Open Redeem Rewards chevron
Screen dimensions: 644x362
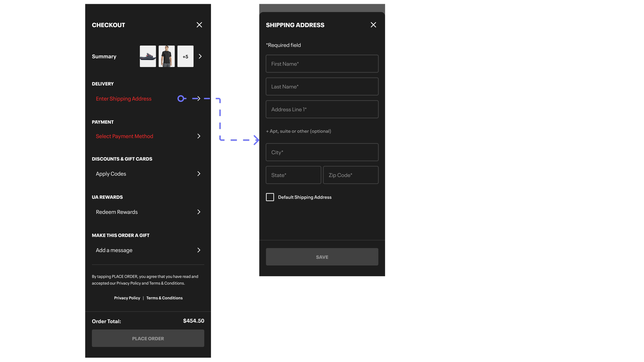199,212
